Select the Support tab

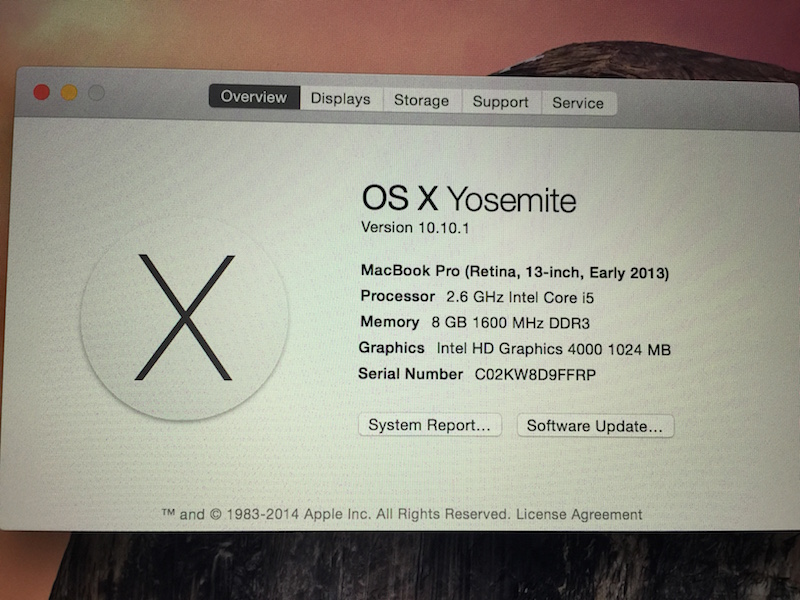pyautogui.click(x=501, y=102)
